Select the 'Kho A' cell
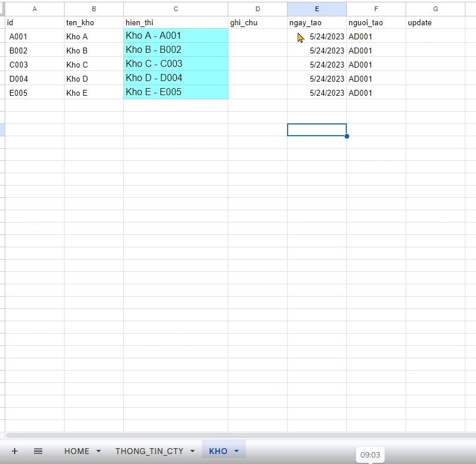This screenshot has height=464, width=476. point(94,36)
